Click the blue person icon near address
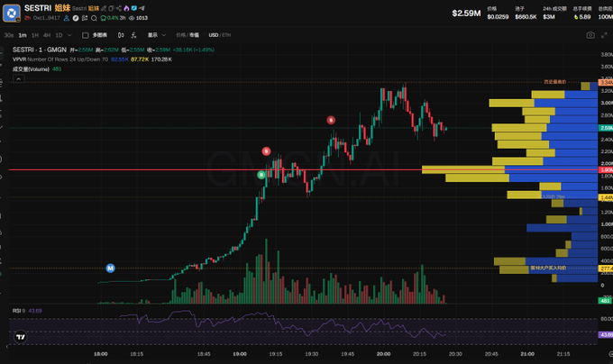The width and height of the screenshot is (613, 364). point(67,18)
